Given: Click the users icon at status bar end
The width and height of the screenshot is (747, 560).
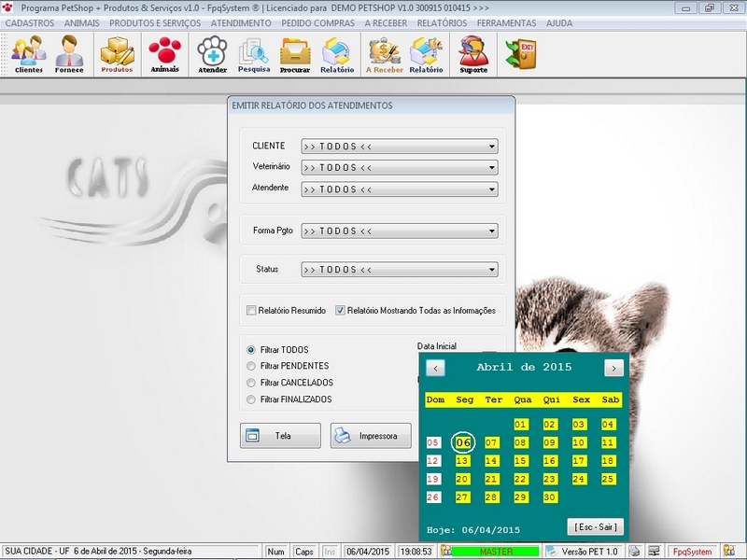Looking at the screenshot, I should coord(728,551).
